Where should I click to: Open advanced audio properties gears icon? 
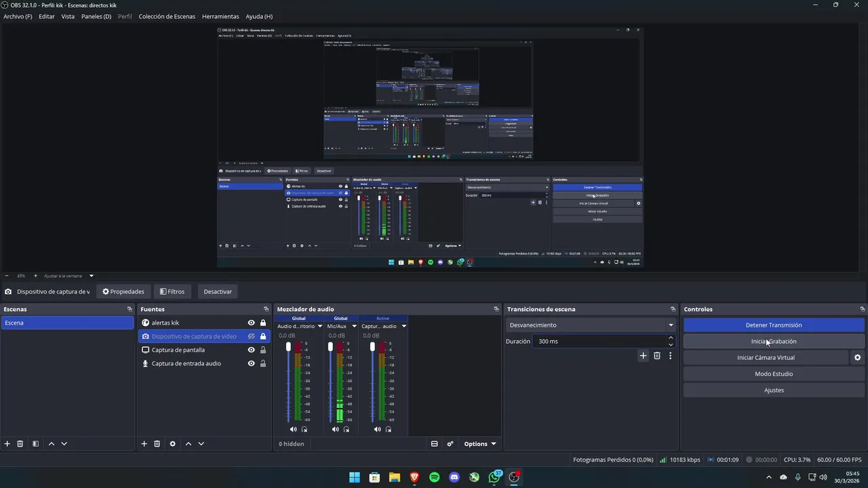[450, 444]
